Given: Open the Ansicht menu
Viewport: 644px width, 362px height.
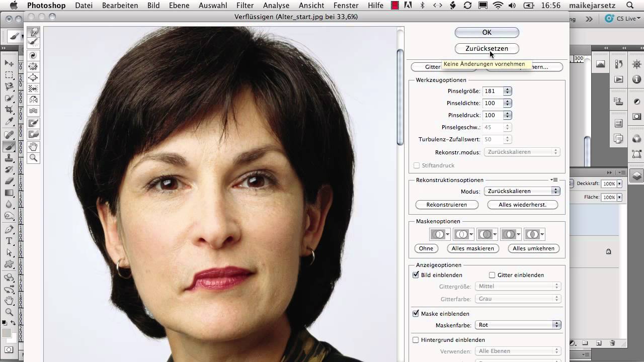Looking at the screenshot, I should 311,6.
